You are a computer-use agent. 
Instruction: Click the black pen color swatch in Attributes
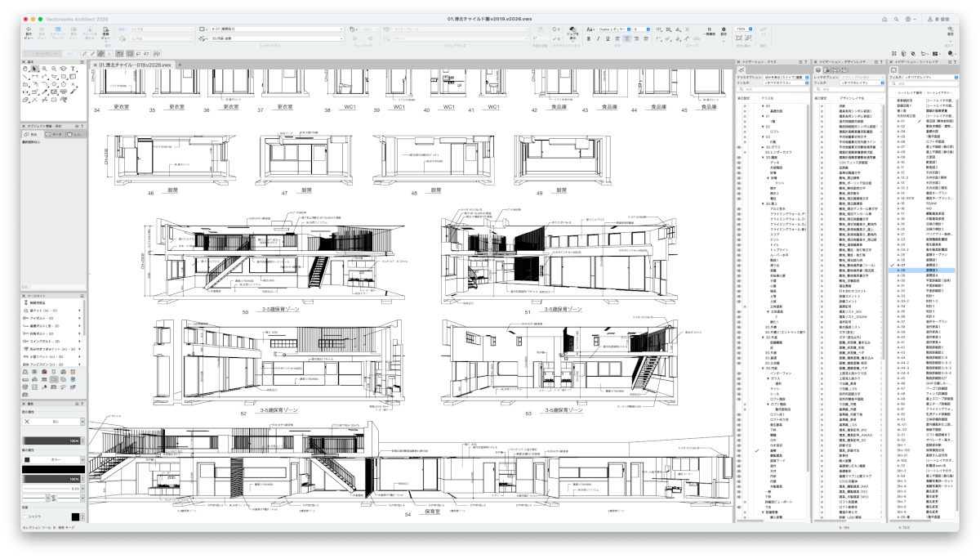click(x=53, y=469)
